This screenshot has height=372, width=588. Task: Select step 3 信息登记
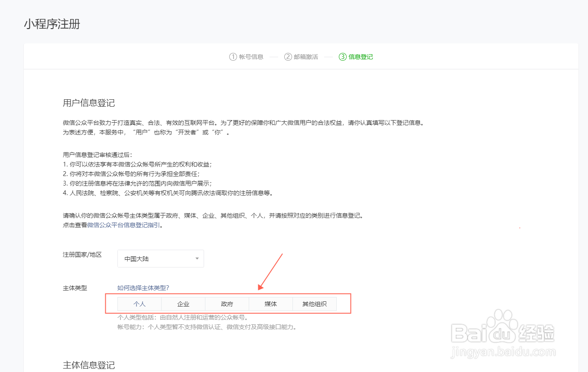click(356, 57)
